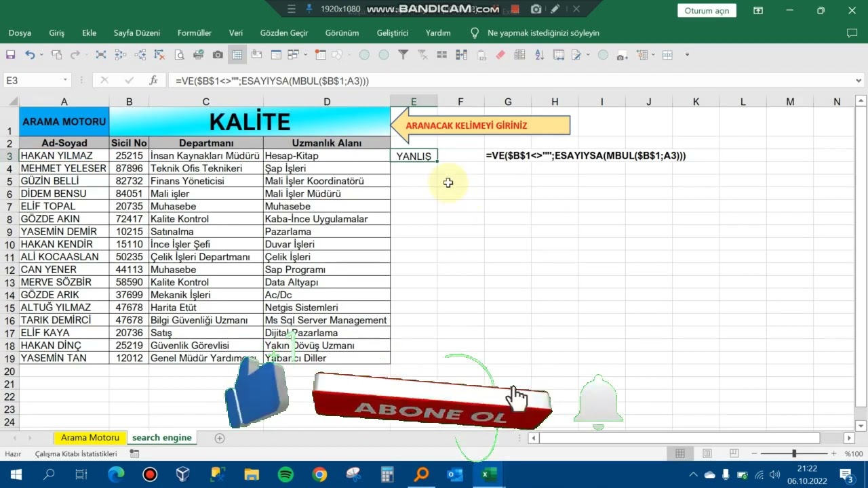The width and height of the screenshot is (868, 488).
Task: Toggle the highlighted gridlines button in toolbar
Action: [237, 55]
